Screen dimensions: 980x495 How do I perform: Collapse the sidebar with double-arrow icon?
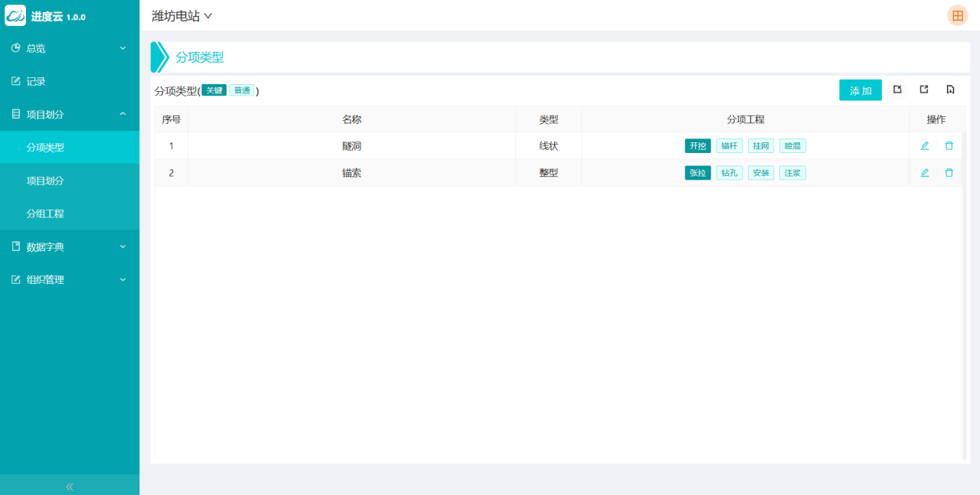pyautogui.click(x=70, y=486)
